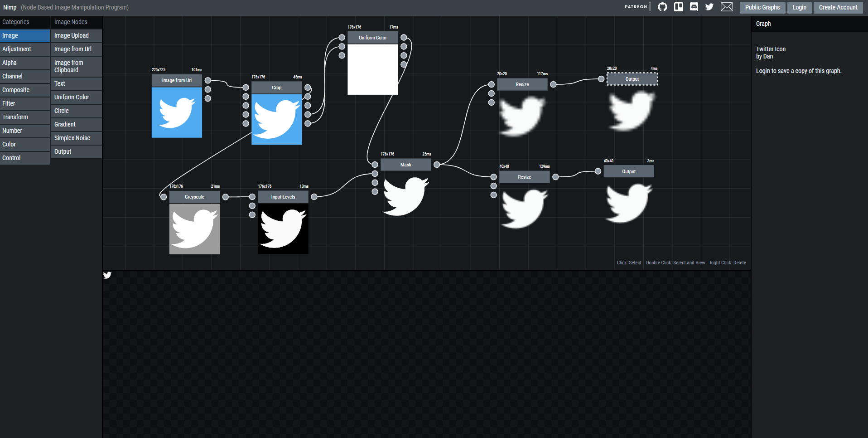The width and height of the screenshot is (868, 438).
Task: Click the 40x40 Output node input port
Action: pyautogui.click(x=598, y=171)
